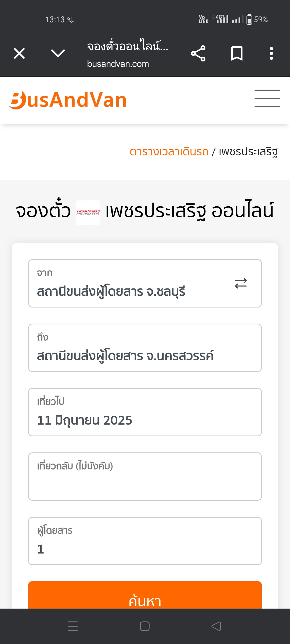The width and height of the screenshot is (290, 644).
Task: Choose a เที่ยวกลับ return date field
Action: (145, 477)
